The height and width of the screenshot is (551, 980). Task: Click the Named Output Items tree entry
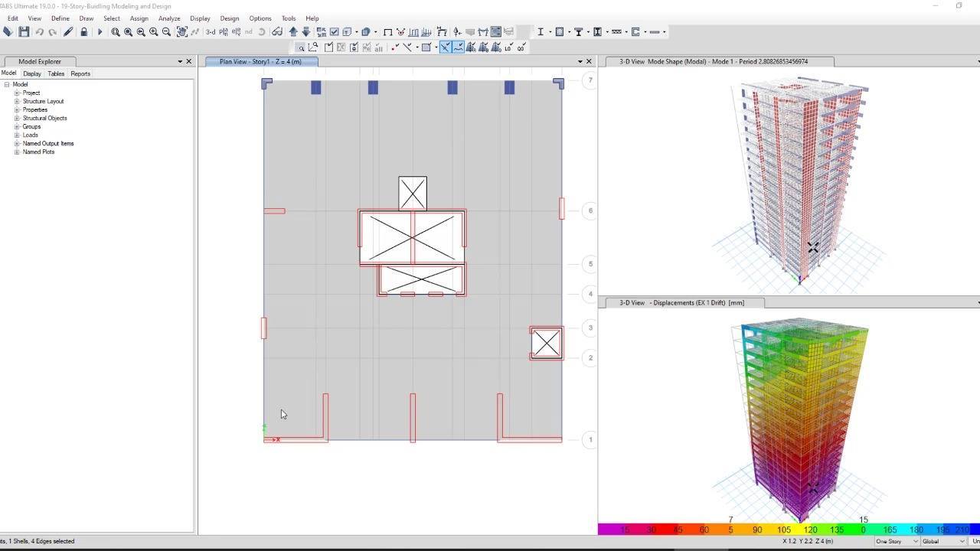tap(48, 143)
